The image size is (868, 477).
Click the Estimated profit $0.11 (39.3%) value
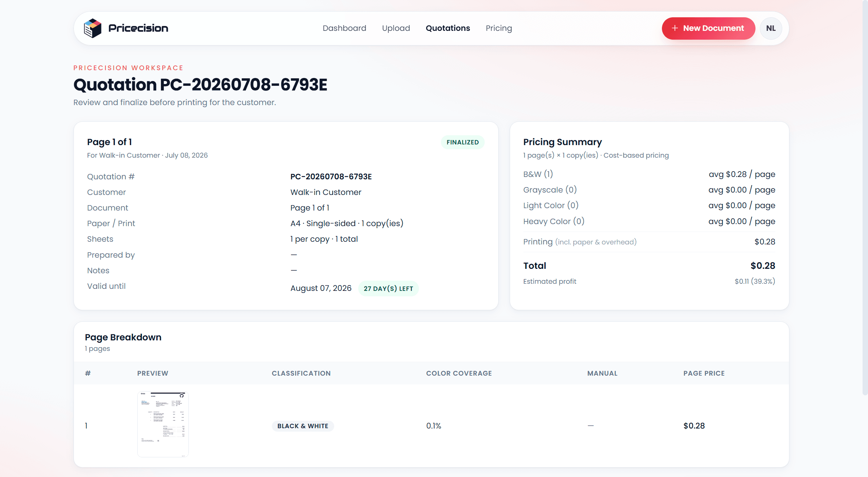coord(755,281)
